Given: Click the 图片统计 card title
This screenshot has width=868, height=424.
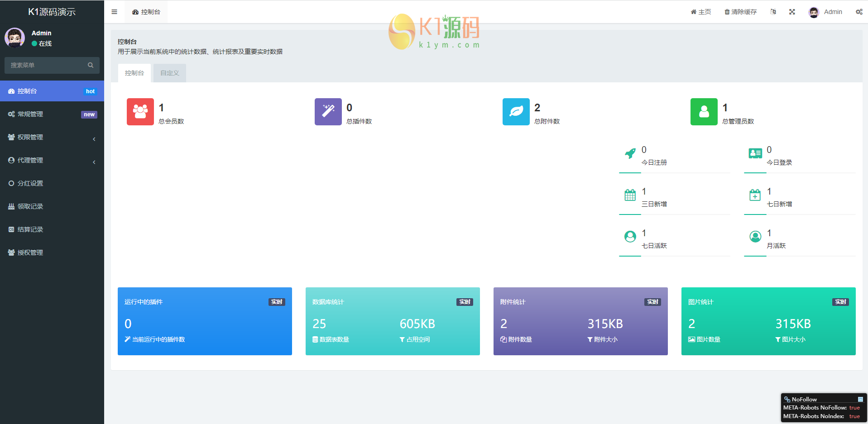Looking at the screenshot, I should pos(701,302).
